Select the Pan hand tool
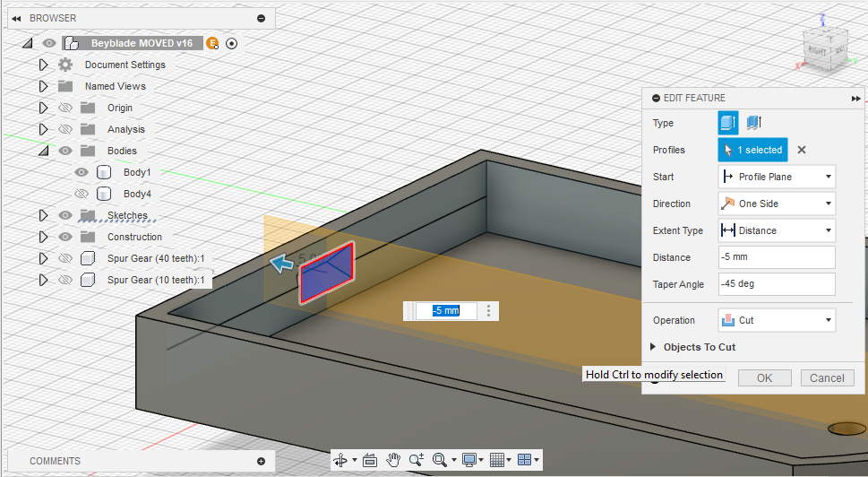The image size is (868, 477). pos(393,460)
